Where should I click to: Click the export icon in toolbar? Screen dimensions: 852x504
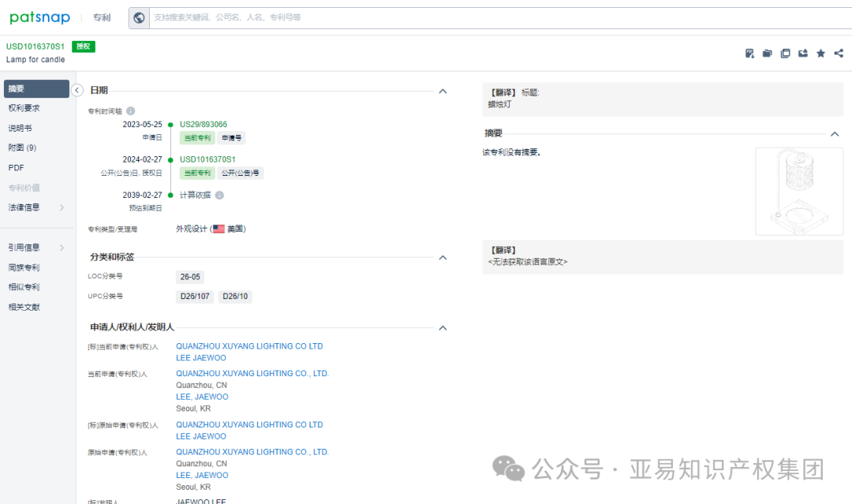[803, 53]
